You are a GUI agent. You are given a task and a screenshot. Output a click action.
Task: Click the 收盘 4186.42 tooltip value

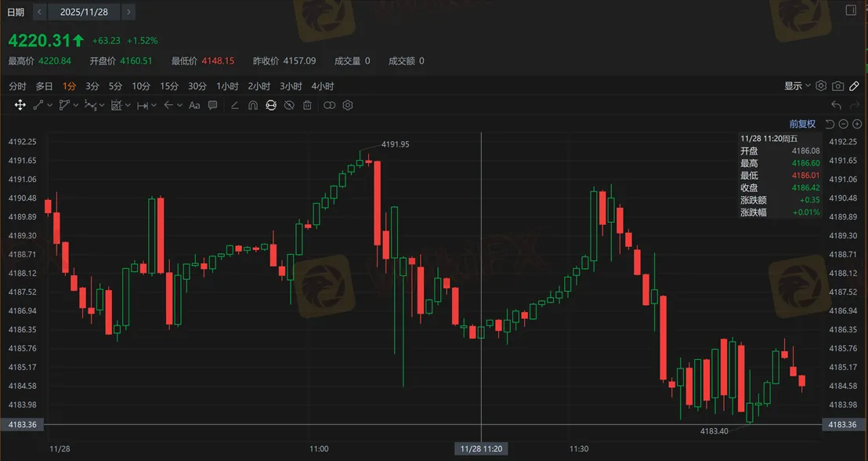tap(805, 188)
